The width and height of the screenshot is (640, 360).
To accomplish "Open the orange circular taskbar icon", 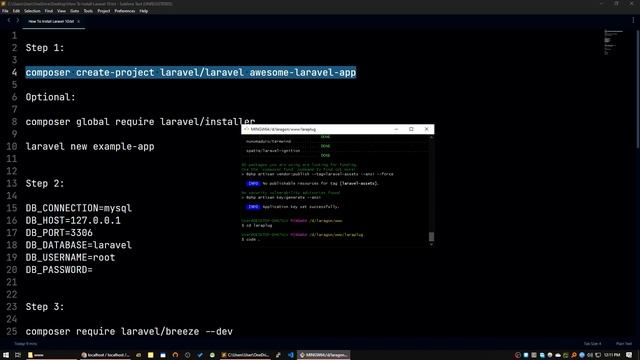I will click(x=175, y=355).
